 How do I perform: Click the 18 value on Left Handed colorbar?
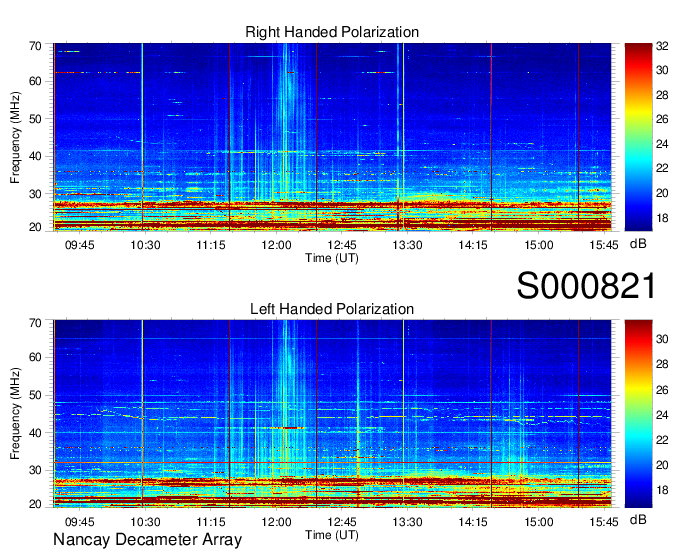[x=662, y=490]
